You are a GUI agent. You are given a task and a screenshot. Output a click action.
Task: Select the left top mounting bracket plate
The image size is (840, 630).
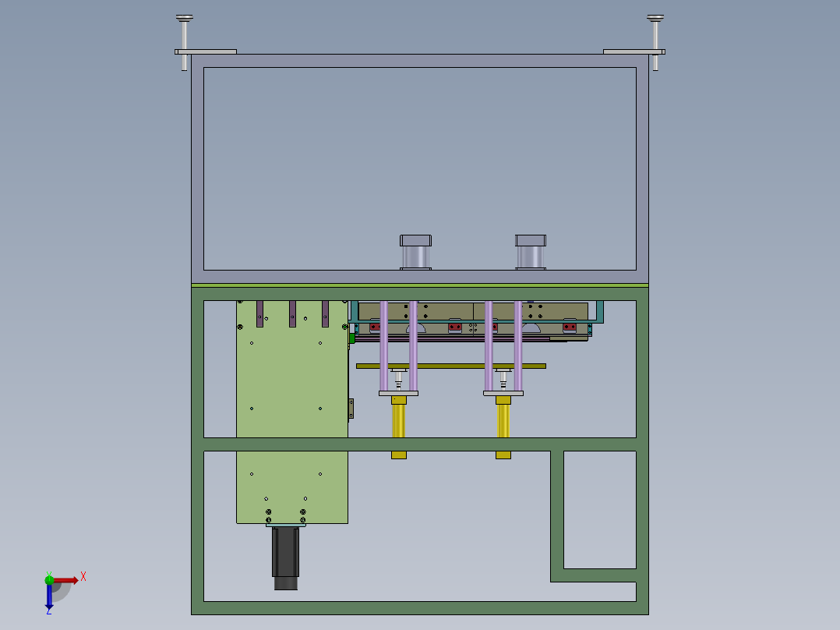pos(206,52)
